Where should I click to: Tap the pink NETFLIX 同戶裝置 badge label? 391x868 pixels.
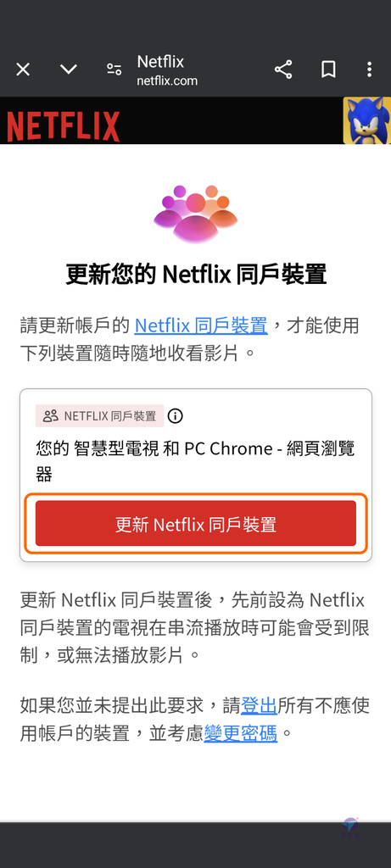click(100, 415)
